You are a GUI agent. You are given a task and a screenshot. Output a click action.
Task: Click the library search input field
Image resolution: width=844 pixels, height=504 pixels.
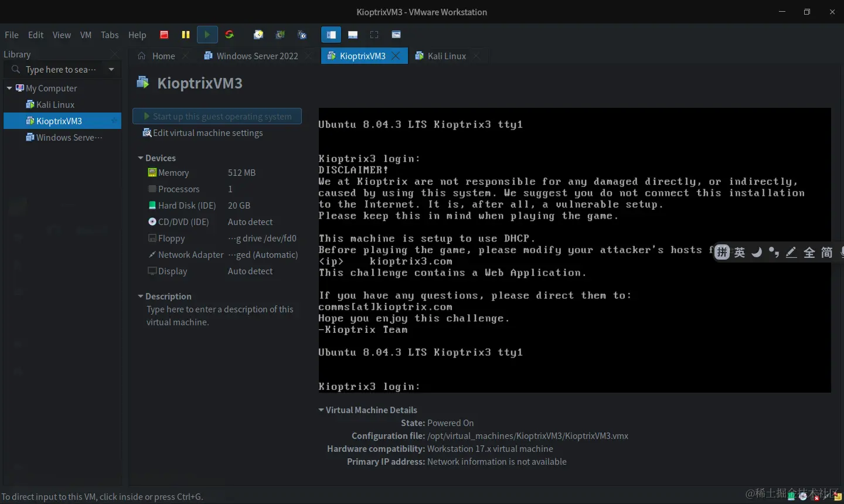[62, 69]
